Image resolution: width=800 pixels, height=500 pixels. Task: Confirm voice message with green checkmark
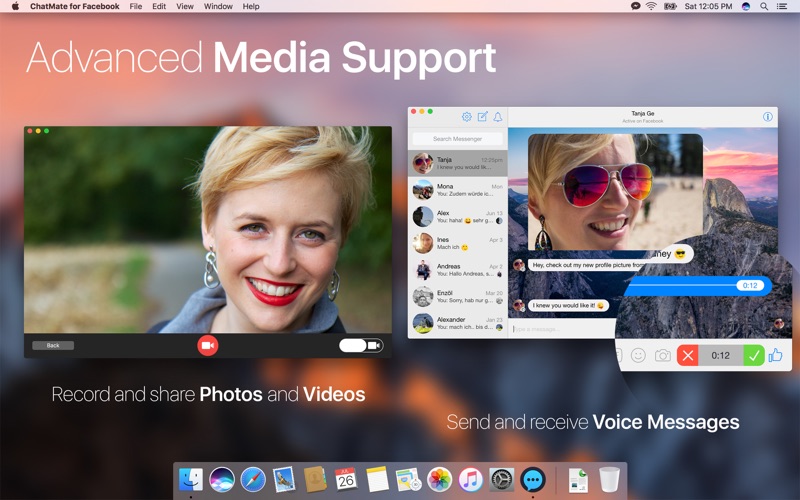754,356
